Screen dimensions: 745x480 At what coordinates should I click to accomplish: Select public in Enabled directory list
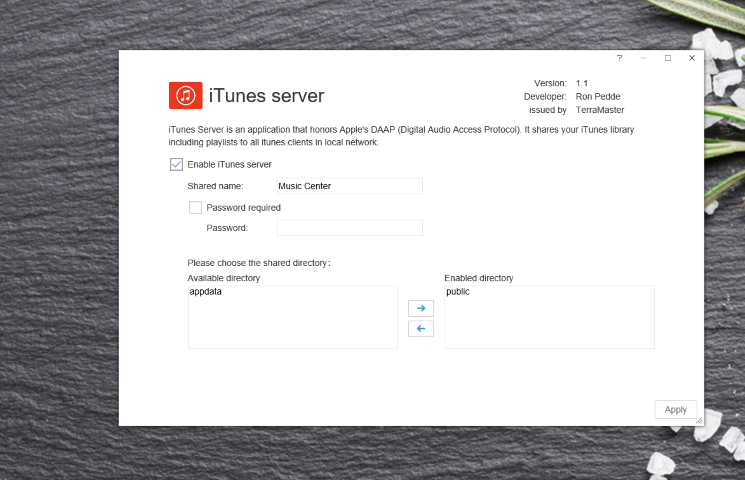[458, 291]
